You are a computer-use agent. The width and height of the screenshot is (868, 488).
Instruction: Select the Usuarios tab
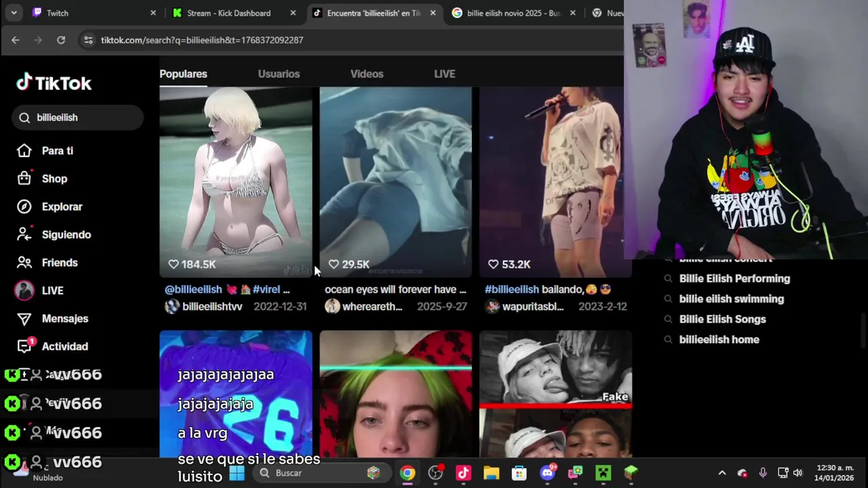coord(279,74)
